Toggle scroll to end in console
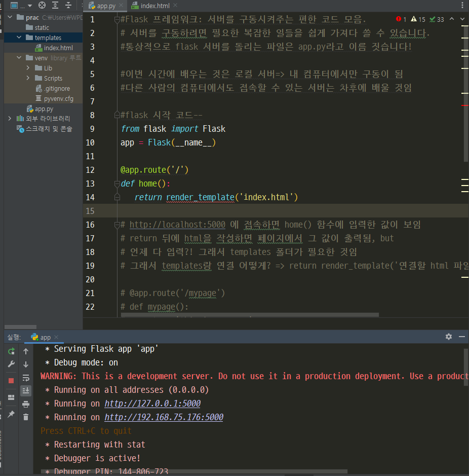Screen dimensions: 469x476 (x=26, y=390)
